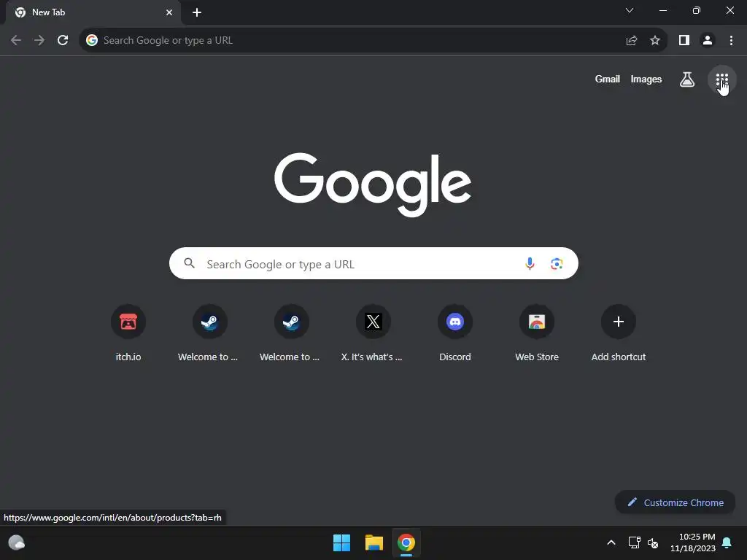
Task: Open the Web Store shortcut
Action: (536, 332)
